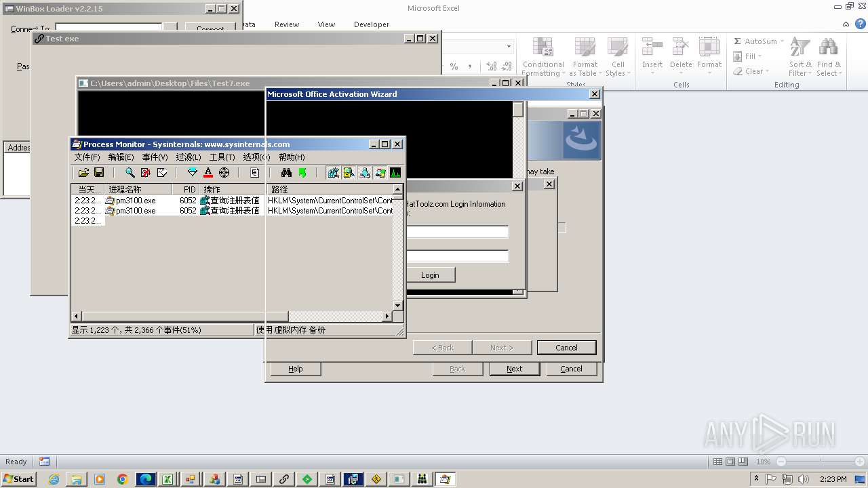Click the first login information input field

457,232
